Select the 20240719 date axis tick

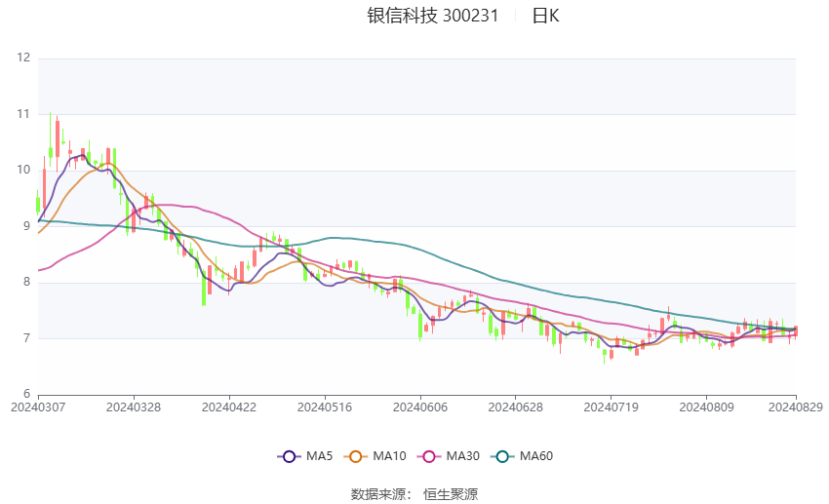[x=611, y=407]
